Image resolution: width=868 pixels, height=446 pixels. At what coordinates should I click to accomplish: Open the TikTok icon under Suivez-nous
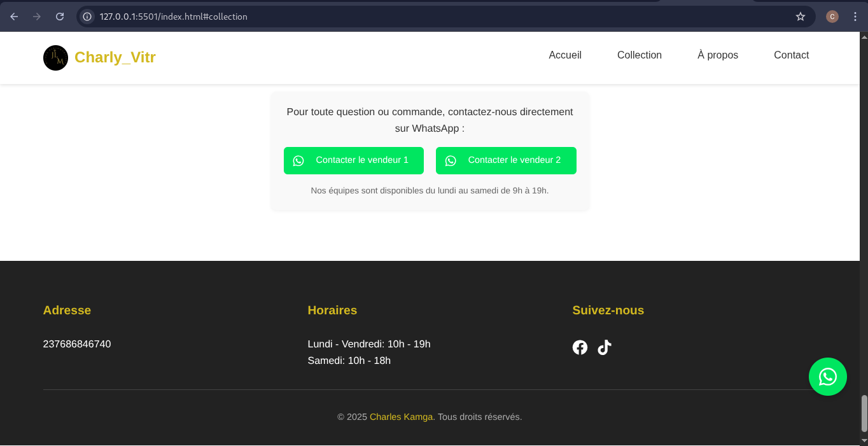click(x=604, y=347)
